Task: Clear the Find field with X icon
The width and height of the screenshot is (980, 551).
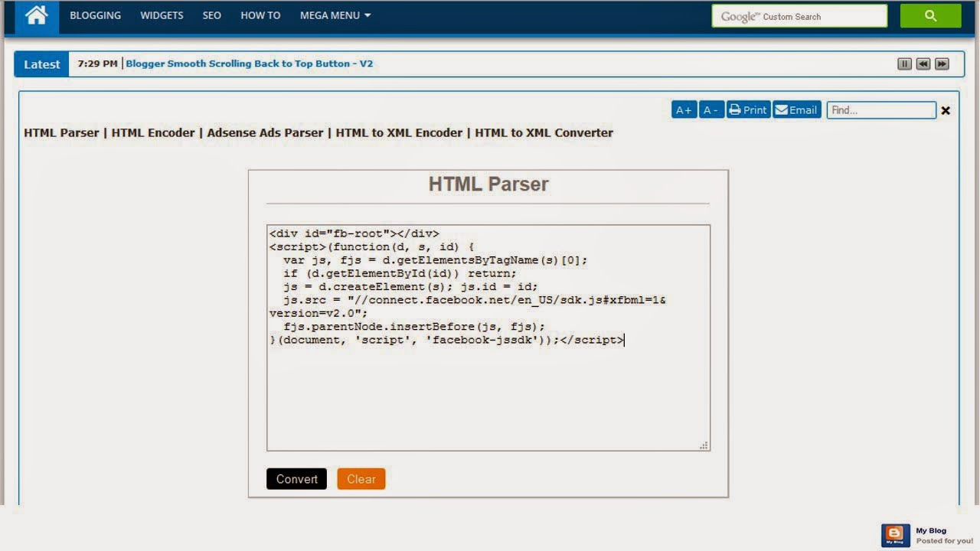Action: [x=946, y=111]
